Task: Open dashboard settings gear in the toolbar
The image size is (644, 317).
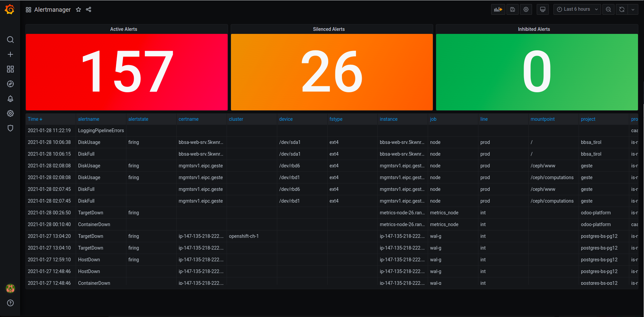Action: point(526,9)
